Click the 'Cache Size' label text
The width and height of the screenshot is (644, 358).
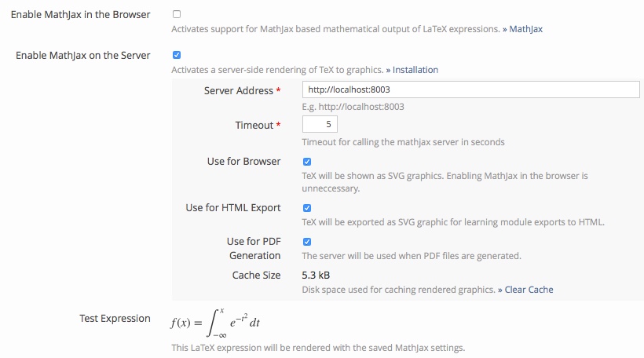(x=256, y=276)
